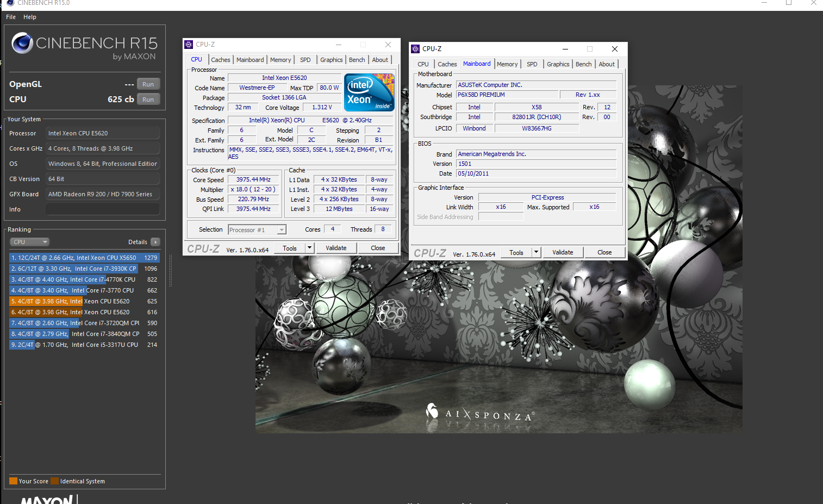Select ranking row Core i5-3317U

(x=84, y=345)
